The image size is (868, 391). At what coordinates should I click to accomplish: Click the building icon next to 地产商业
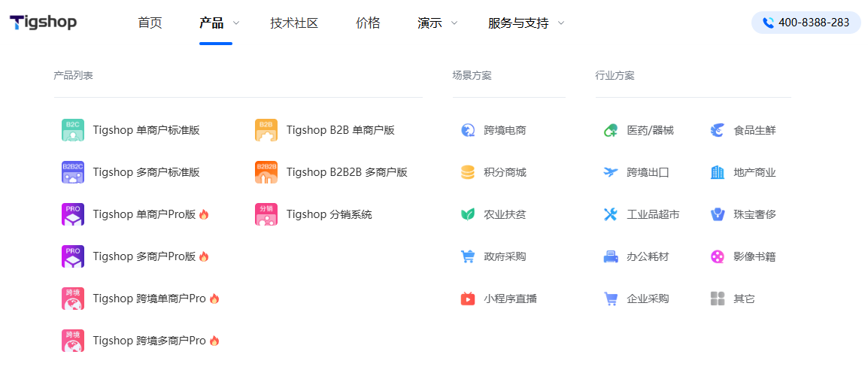(718, 172)
